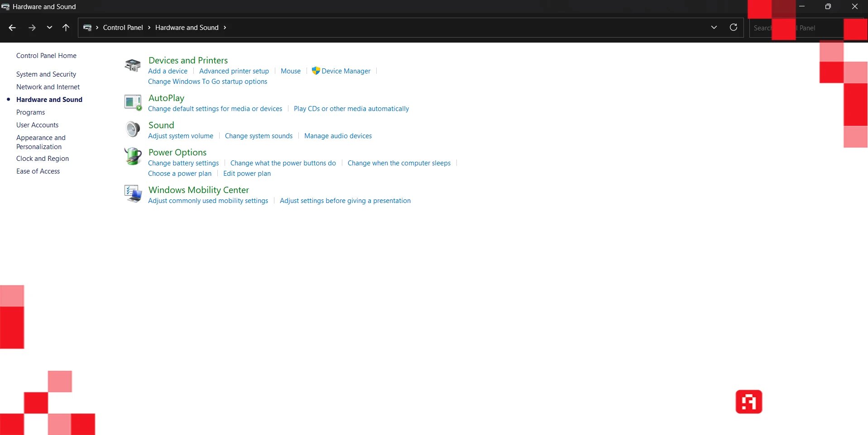Viewport: 868px width, 435px height.
Task: Click Change default settings for media or devices
Action: (215, 109)
